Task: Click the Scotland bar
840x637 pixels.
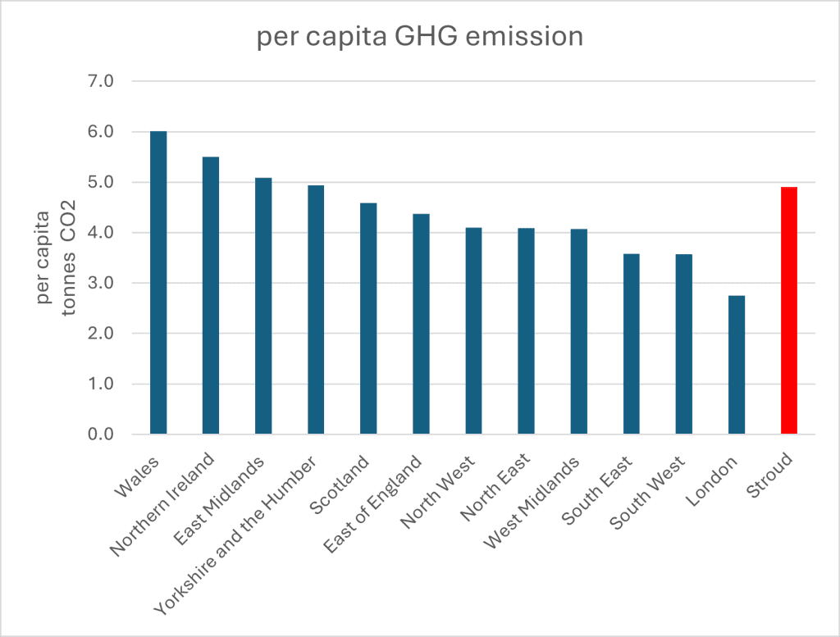Action: (368, 318)
